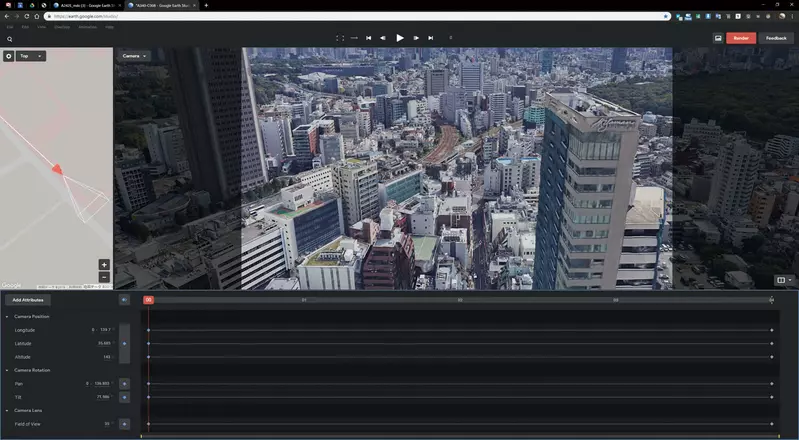Click the red Render button
The width and height of the screenshot is (799, 440).
741,38
